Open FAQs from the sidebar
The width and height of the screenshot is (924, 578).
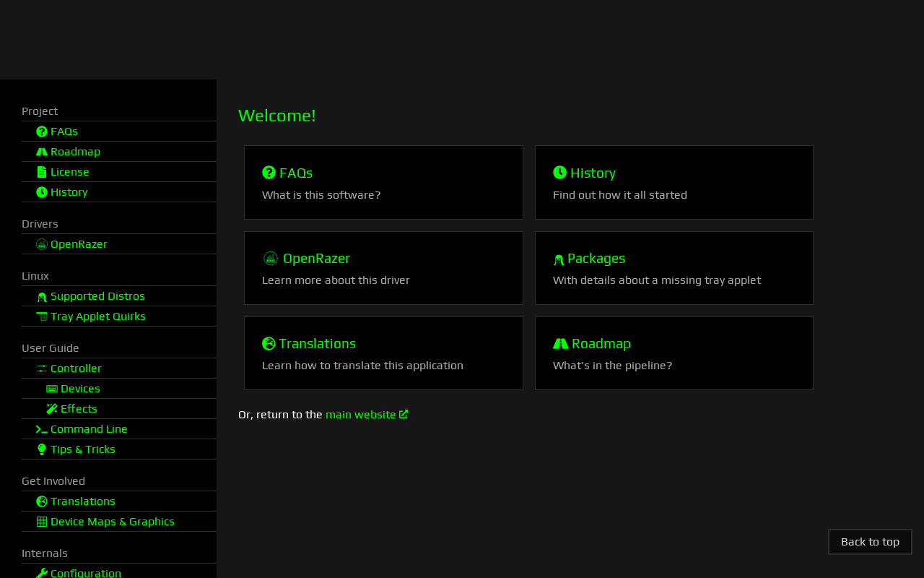119,131
